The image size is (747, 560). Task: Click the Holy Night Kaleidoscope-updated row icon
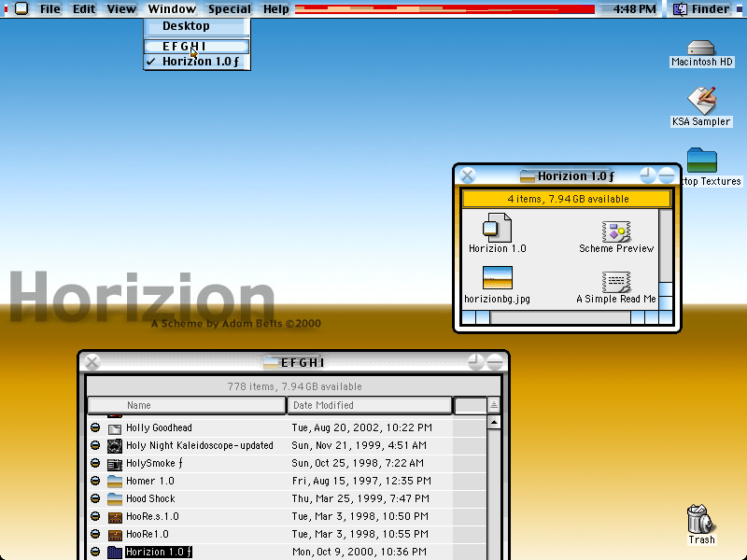point(114,446)
